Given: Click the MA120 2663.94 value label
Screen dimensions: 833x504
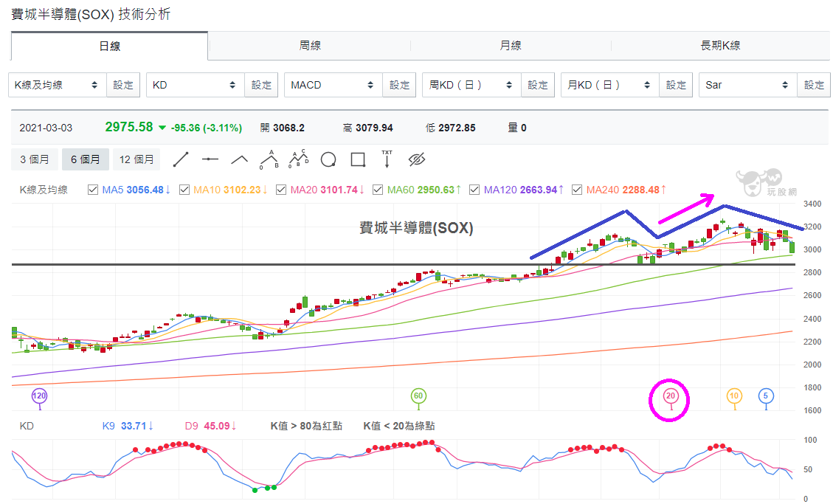Looking at the screenshot, I should (x=523, y=190).
